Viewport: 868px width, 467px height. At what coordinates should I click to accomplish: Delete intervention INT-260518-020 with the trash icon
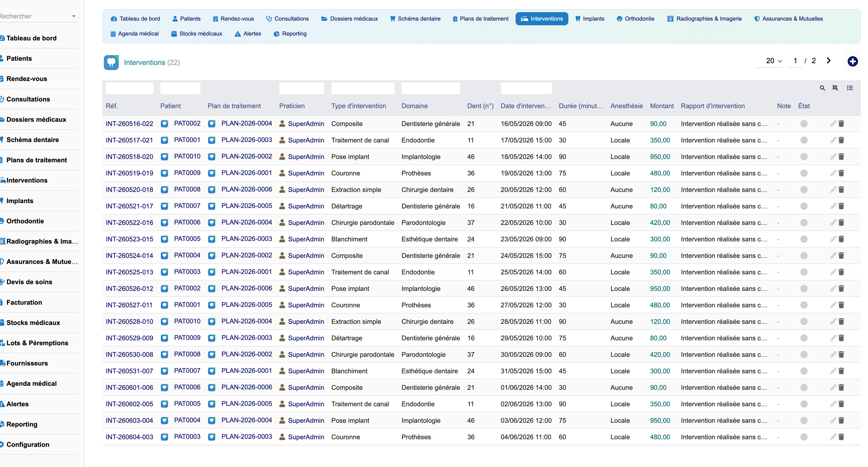(x=841, y=157)
